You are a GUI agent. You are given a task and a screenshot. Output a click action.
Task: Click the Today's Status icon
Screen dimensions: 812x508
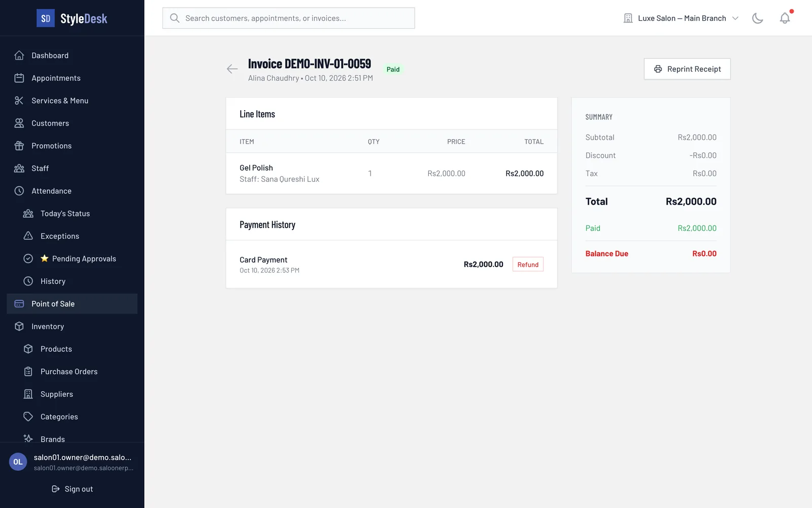(x=28, y=213)
